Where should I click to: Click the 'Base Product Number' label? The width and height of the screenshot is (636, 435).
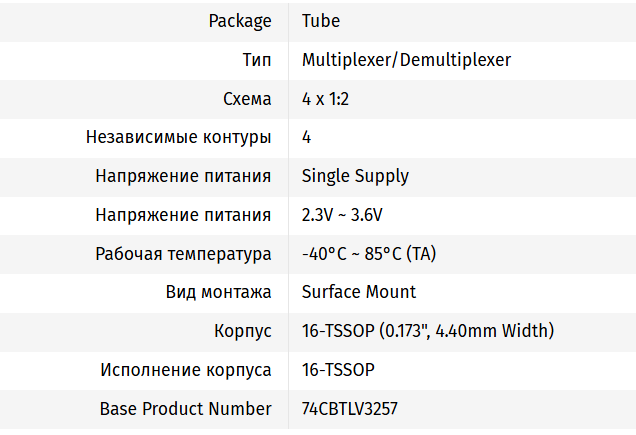click(x=185, y=409)
